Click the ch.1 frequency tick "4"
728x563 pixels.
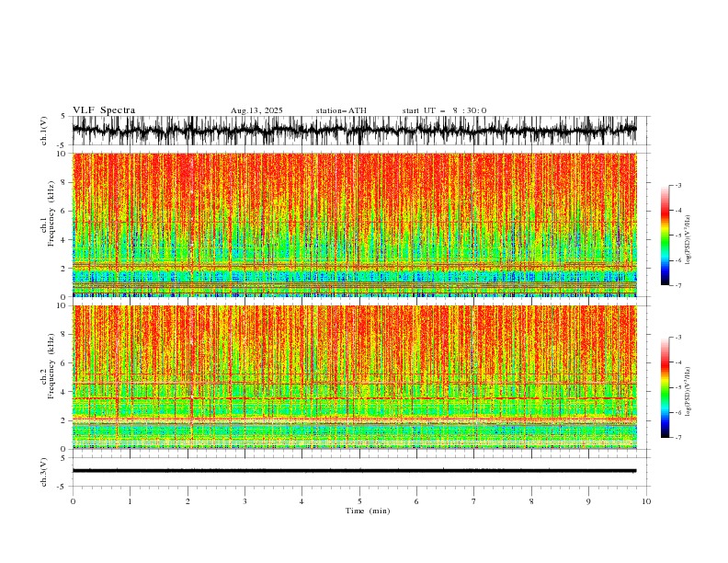[x=63, y=240]
